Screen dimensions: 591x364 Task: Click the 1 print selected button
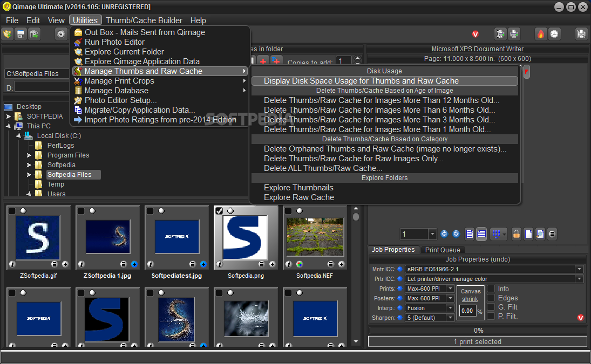[x=477, y=341]
